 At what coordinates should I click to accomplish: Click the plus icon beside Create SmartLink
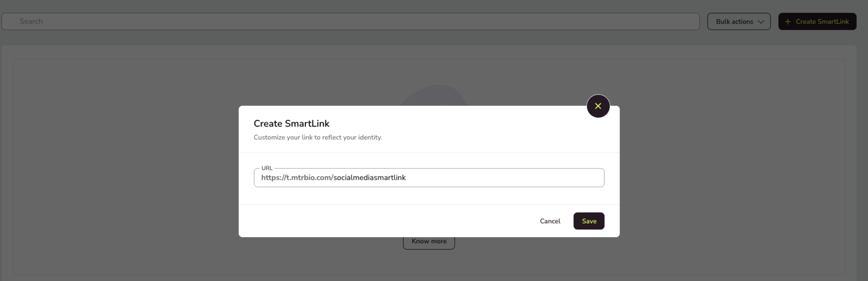point(788,22)
